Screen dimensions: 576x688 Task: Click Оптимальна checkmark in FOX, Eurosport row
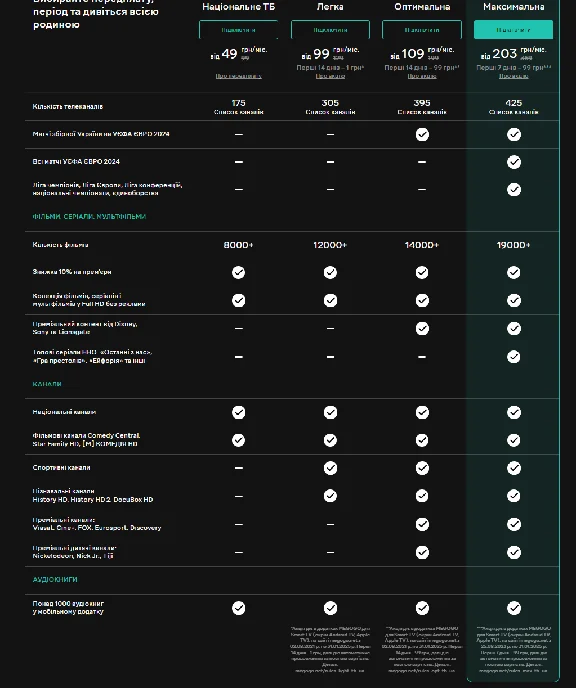tap(422, 524)
